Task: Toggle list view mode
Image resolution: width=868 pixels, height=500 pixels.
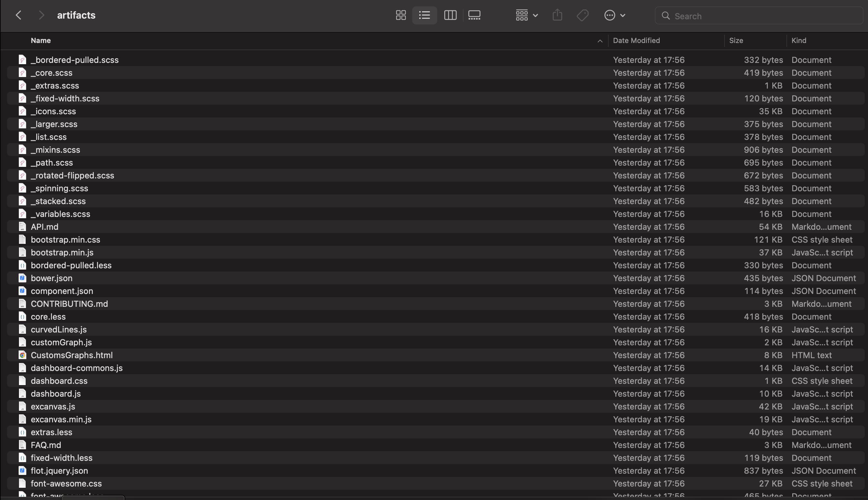Action: [x=425, y=15]
